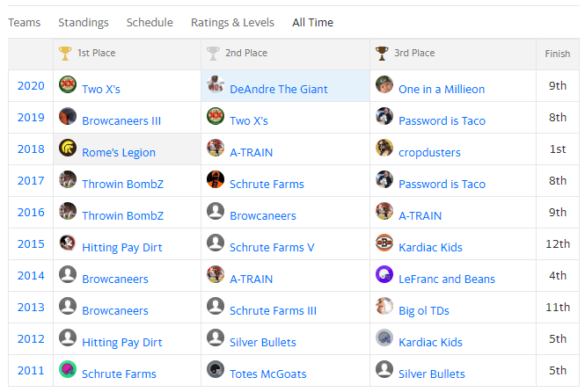585x392 pixels.
Task: Click the Two X's team logo for 2020
Action: pyautogui.click(x=67, y=85)
